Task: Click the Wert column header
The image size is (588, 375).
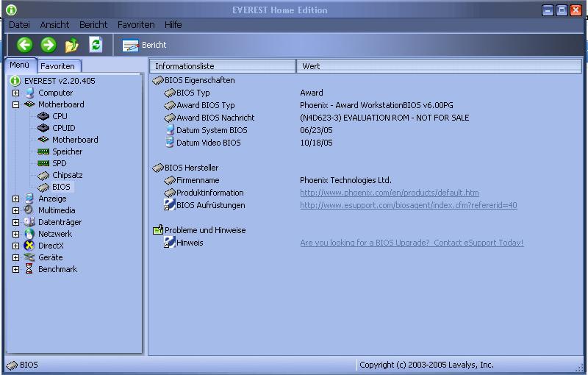Action: [x=439, y=66]
